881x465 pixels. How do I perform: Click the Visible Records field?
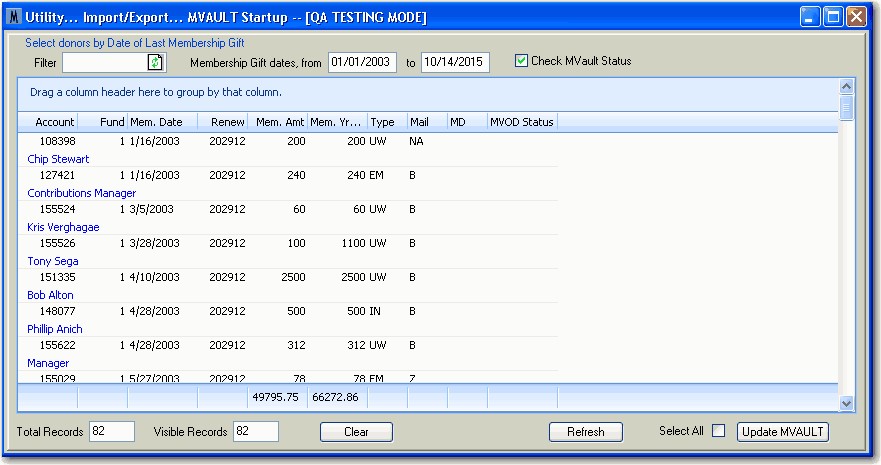(256, 431)
